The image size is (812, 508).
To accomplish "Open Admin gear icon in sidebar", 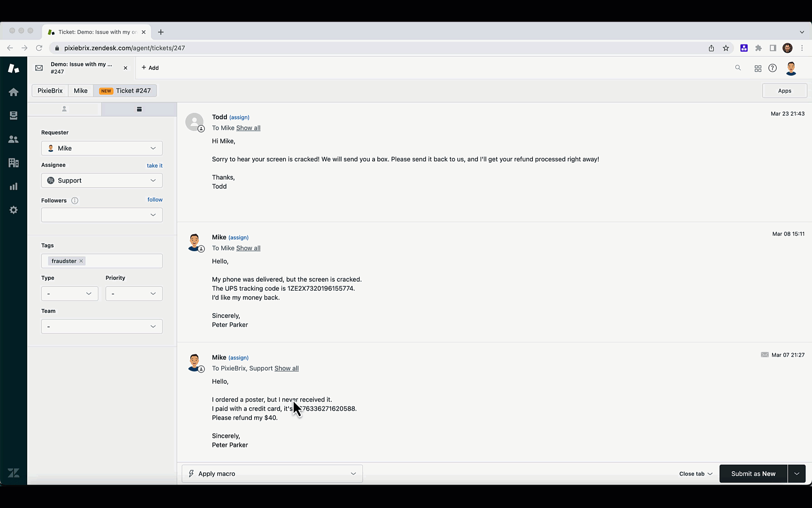I will click(x=14, y=210).
